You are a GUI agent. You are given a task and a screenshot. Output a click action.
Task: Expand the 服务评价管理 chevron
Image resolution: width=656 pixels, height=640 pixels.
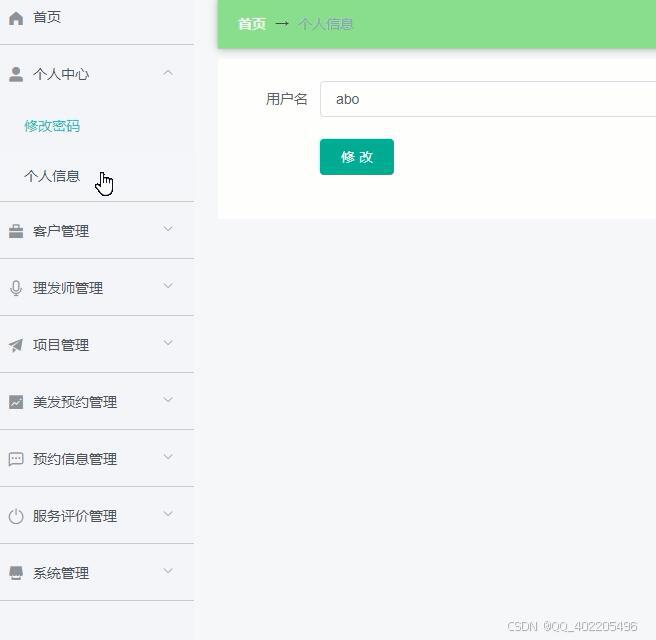pos(168,514)
